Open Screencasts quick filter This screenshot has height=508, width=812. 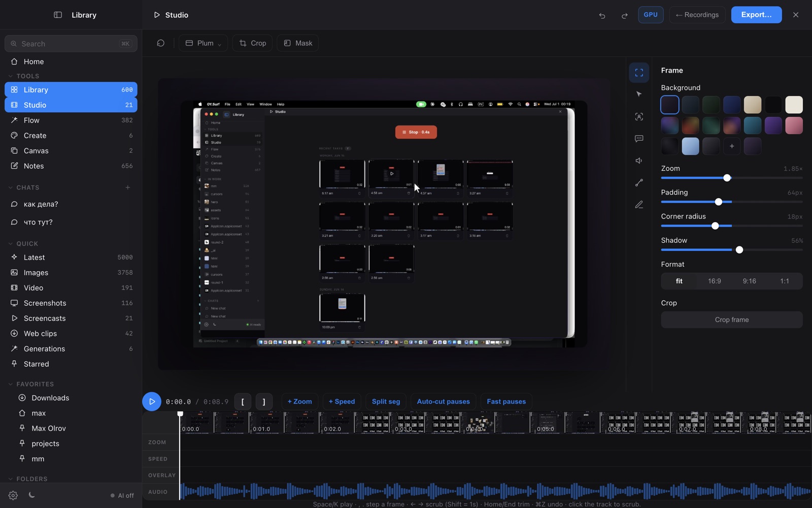point(71,319)
